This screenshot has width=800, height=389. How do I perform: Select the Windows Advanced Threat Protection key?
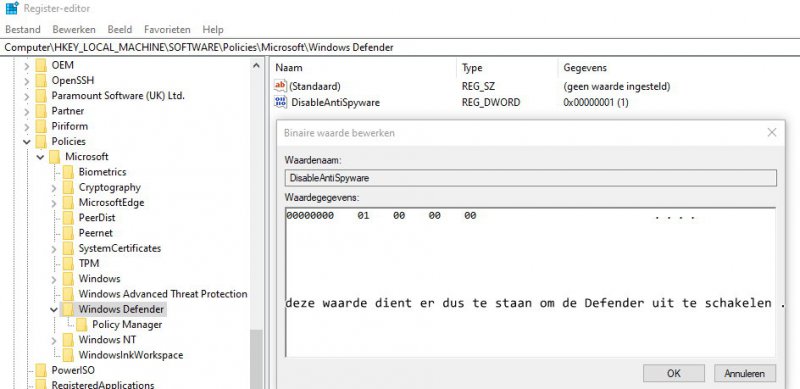(x=163, y=294)
